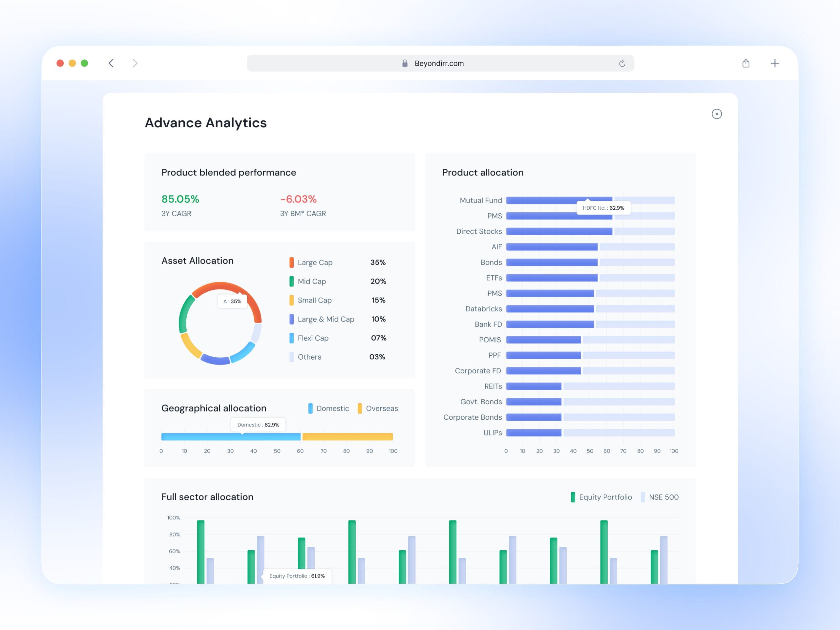
Task: Click the ULIPs allocation bar
Action: (x=534, y=432)
